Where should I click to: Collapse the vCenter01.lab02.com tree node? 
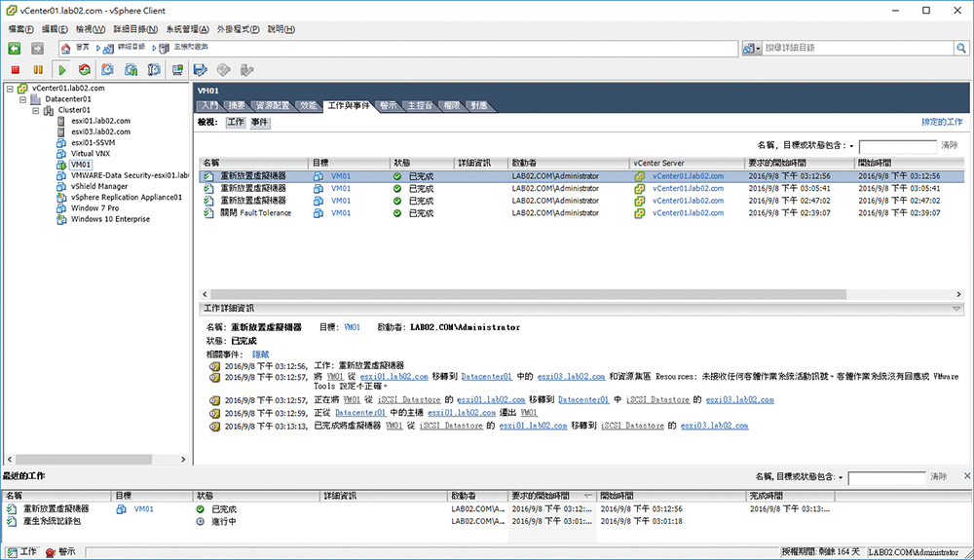10,89
